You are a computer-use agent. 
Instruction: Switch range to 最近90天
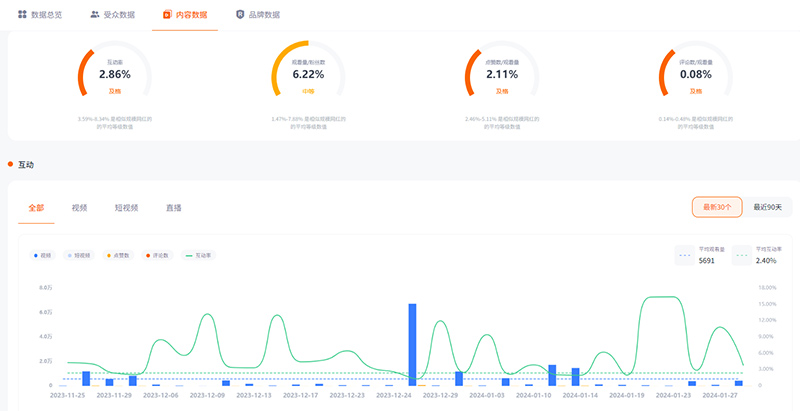(771, 207)
